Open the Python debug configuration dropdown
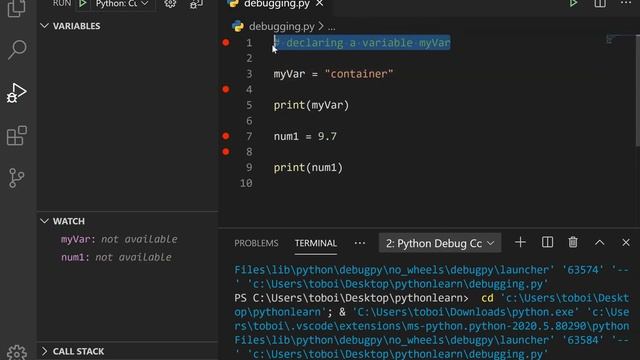 (122, 4)
